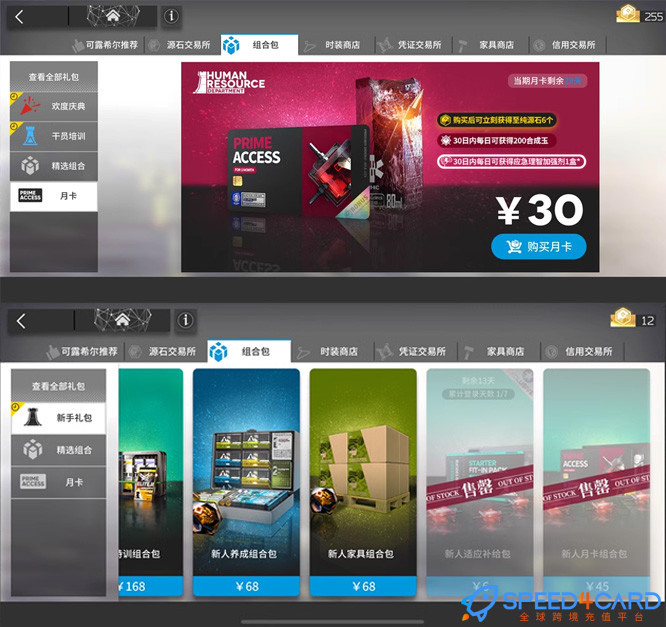Open 凭证交易所 tab in upper shop
The height and width of the screenshot is (627, 666).
(x=413, y=45)
